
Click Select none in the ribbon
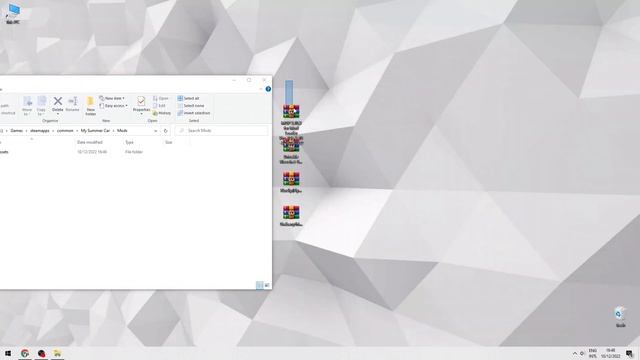(x=191, y=106)
